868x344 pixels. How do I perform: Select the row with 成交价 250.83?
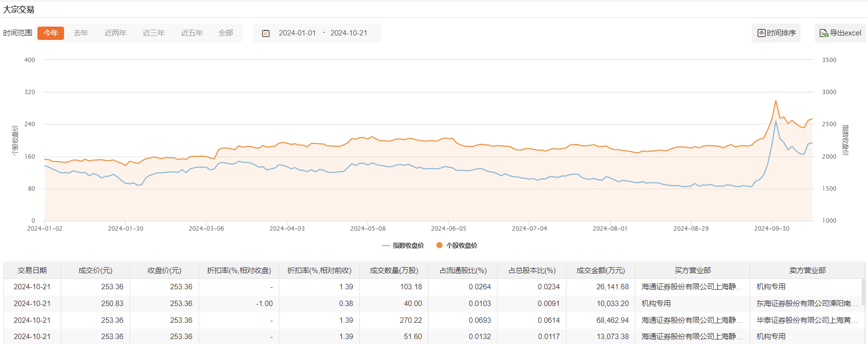[112, 304]
